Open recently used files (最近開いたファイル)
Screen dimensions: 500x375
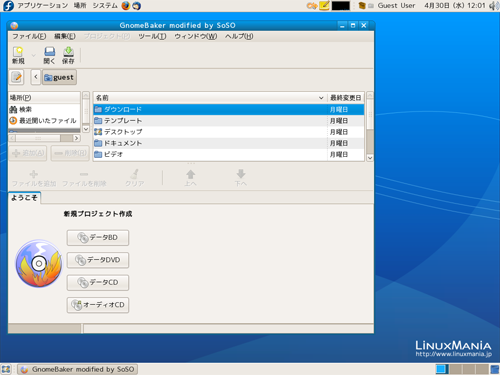[x=44, y=121]
